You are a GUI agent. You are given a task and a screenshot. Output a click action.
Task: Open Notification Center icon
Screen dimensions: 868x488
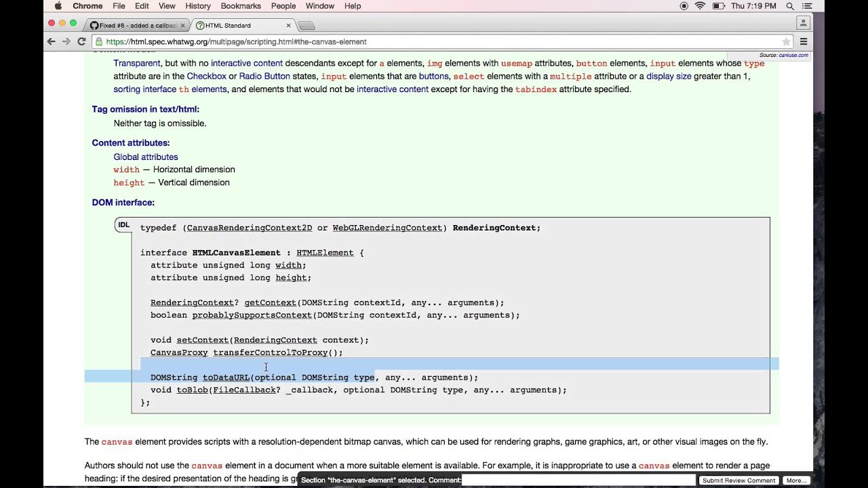click(807, 6)
